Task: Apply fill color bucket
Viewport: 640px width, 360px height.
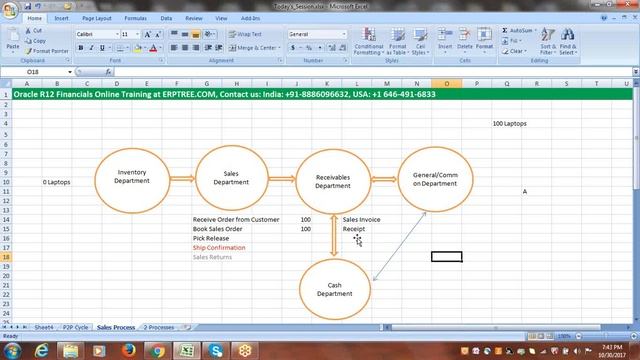Action: click(138, 48)
